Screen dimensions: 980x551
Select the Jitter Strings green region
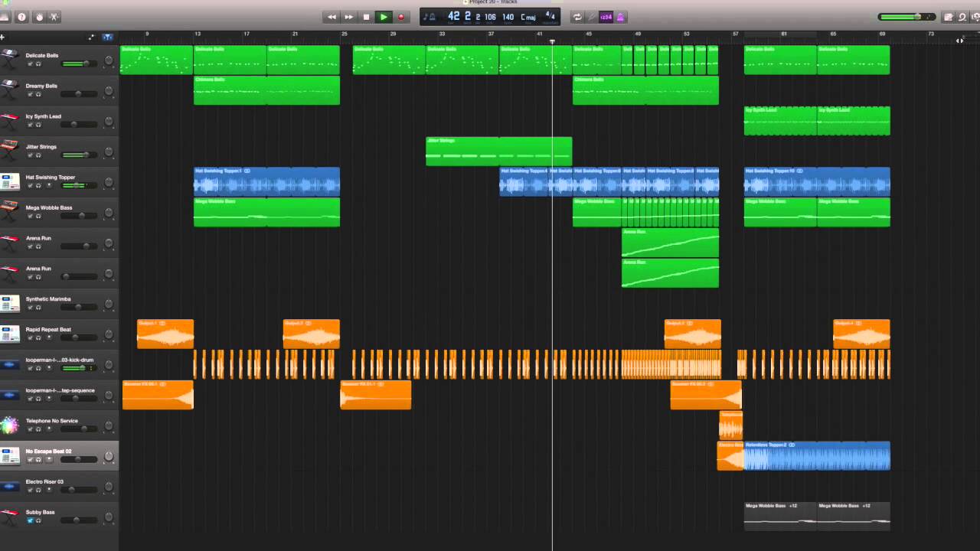(498, 152)
